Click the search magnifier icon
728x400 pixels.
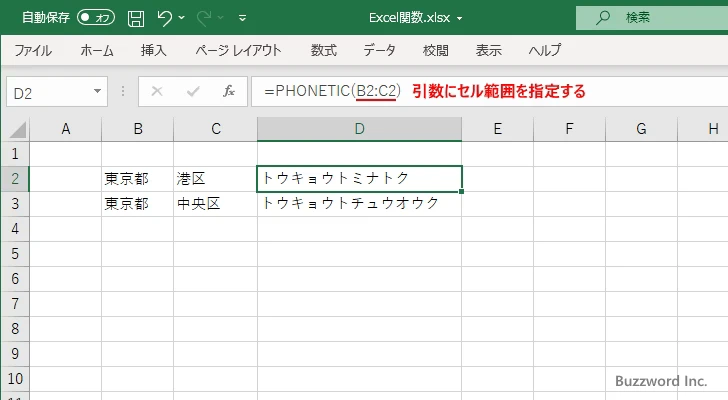tap(603, 18)
